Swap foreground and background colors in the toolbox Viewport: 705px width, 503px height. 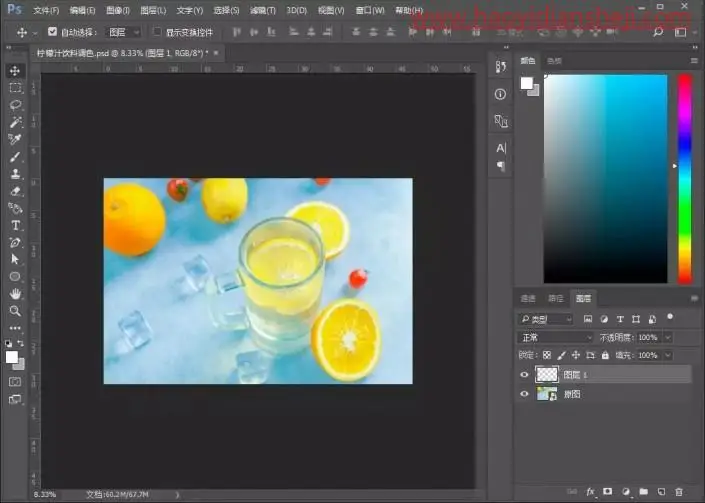21,343
